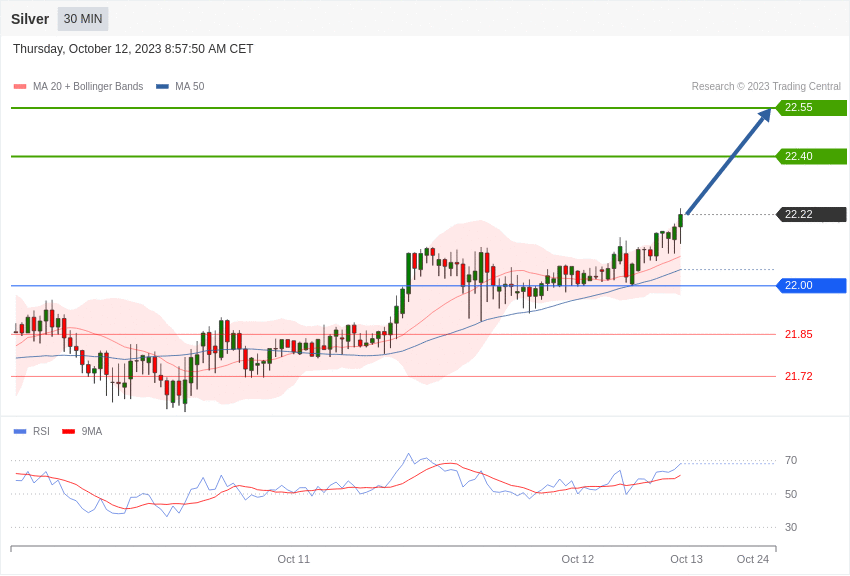This screenshot has height=576, width=850.
Task: Toggle the MA 20 + Bollinger Bands legend label
Action: pyautogui.click(x=88, y=87)
